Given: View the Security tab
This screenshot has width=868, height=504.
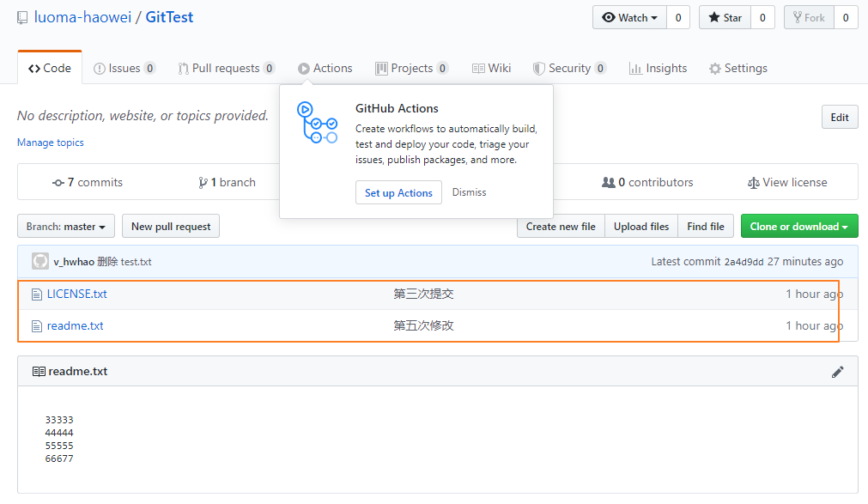Looking at the screenshot, I should [569, 68].
